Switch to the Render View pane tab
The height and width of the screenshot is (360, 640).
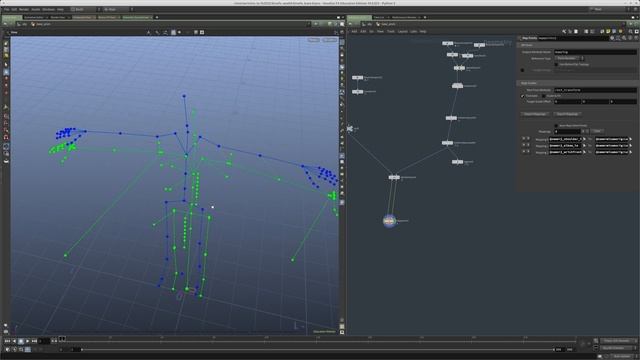pos(58,17)
